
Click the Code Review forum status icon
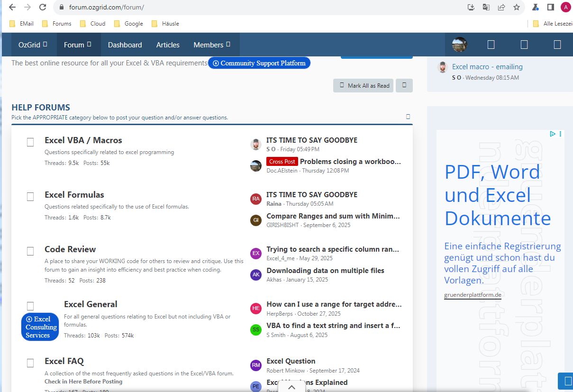click(30, 251)
